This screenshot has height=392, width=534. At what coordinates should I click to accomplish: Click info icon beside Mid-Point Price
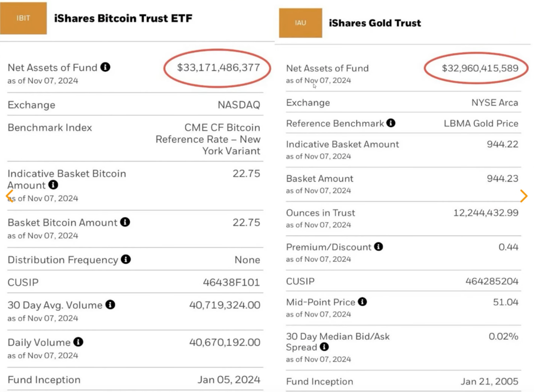[x=362, y=302]
